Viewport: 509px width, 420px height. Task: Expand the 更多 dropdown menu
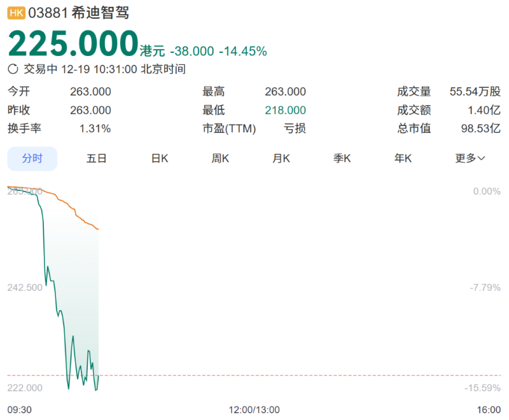(x=470, y=158)
